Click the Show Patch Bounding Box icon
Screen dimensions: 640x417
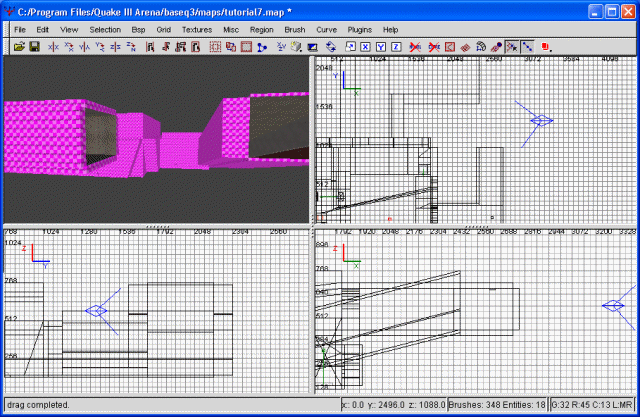(x=449, y=47)
